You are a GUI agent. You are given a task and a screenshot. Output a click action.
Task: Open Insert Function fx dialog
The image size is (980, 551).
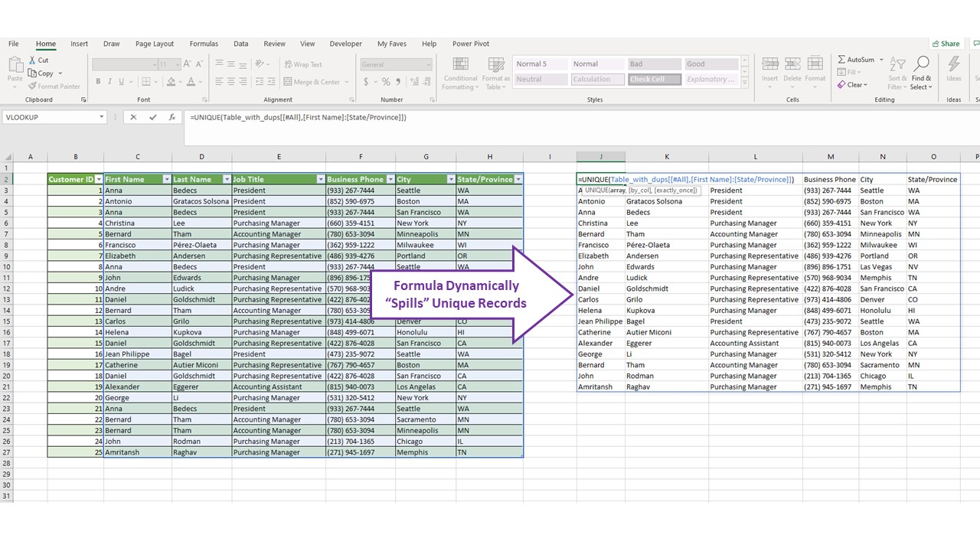[172, 117]
